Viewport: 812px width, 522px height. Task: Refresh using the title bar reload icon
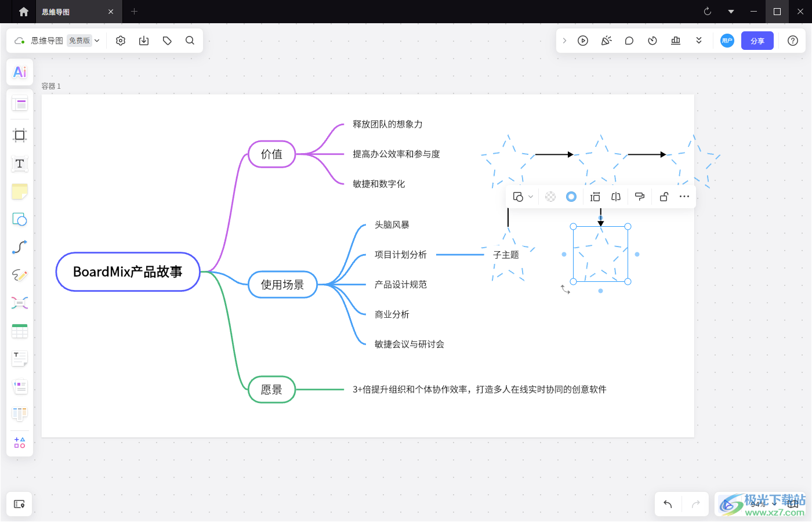(708, 12)
